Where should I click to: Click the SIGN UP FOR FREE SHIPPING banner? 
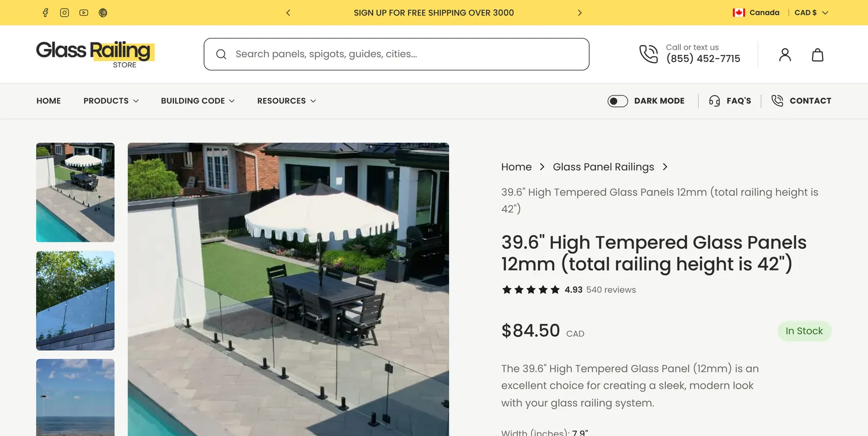433,12
